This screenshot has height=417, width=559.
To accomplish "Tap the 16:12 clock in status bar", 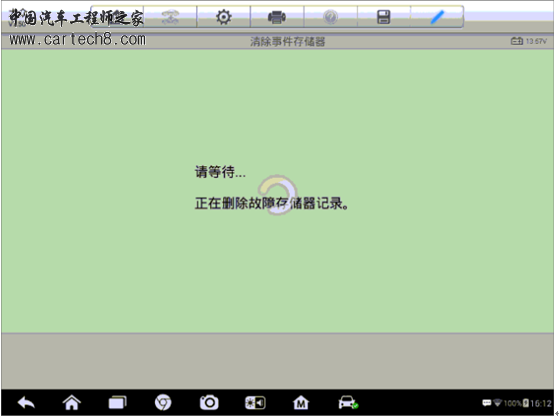I will point(541,403).
